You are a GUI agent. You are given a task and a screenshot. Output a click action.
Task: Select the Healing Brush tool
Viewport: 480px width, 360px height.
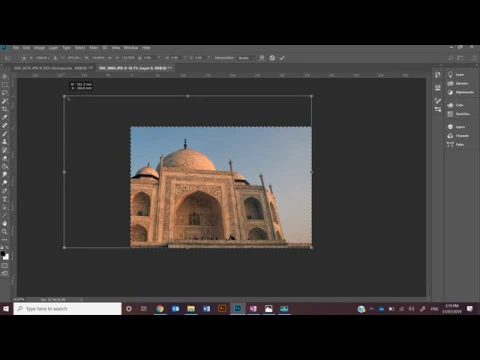pyautogui.click(x=5, y=125)
